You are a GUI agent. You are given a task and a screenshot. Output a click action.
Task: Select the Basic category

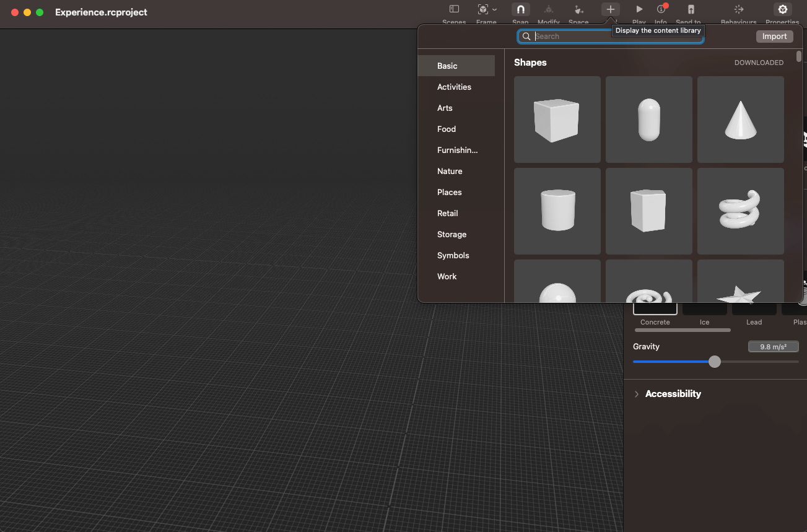click(456, 66)
